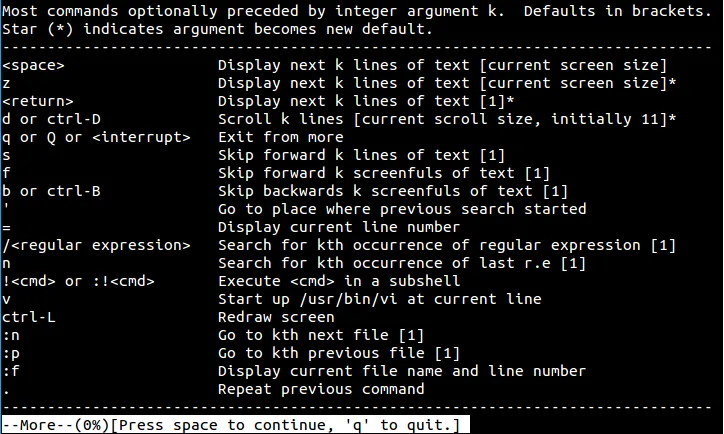Click the 'Repeat previous command' description
Screen dimensions: 724x434
click(321, 389)
